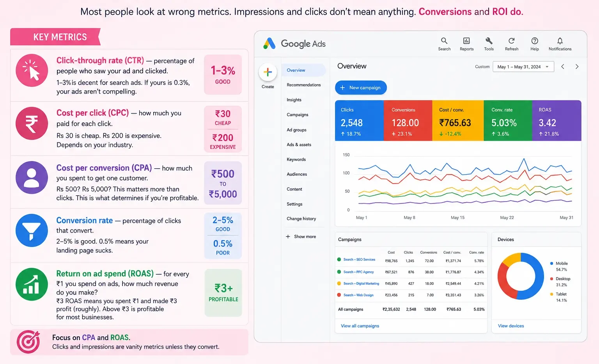Open Search – PPC Agency campaign
The height and width of the screenshot is (364, 599).
(x=358, y=272)
